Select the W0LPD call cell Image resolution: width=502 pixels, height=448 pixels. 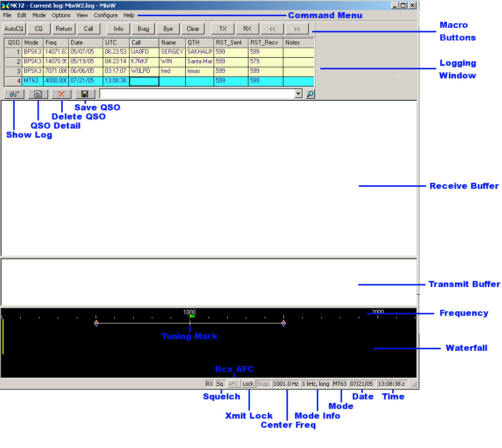144,71
